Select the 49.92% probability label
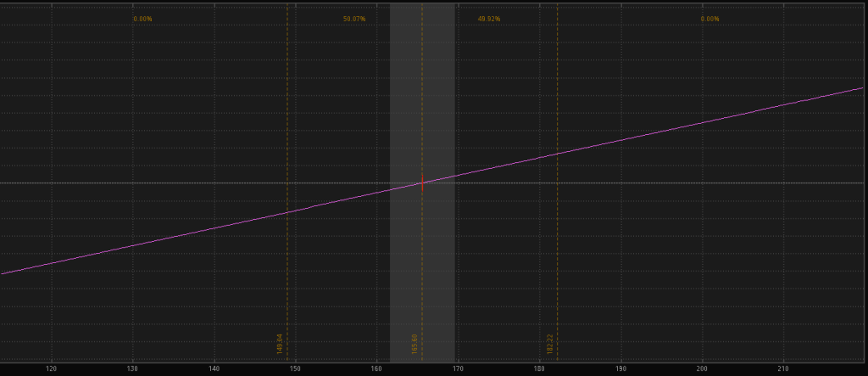 [489, 19]
